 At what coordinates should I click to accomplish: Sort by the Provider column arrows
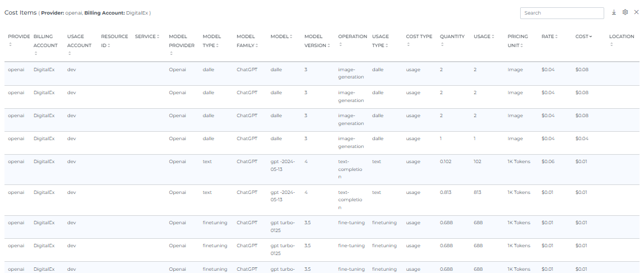tap(10, 45)
